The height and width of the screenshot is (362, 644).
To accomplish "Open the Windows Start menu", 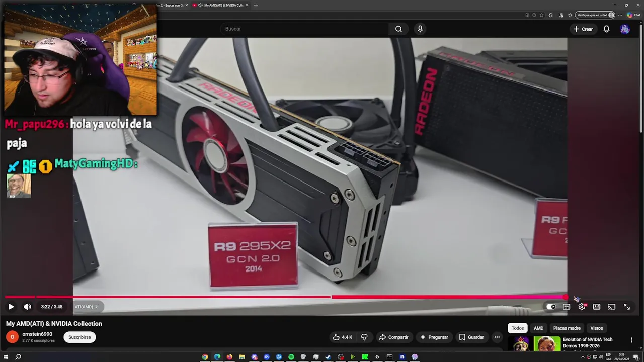I will click(5, 357).
